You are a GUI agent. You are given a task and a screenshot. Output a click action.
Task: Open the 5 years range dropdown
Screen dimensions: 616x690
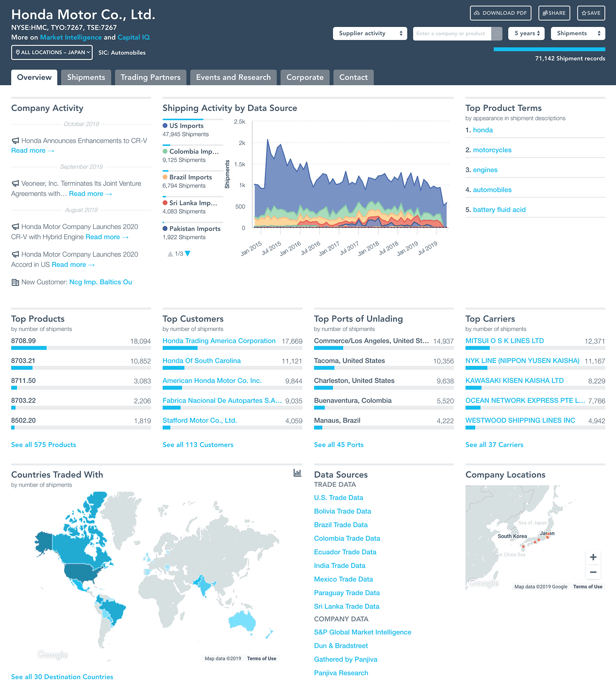tap(526, 33)
